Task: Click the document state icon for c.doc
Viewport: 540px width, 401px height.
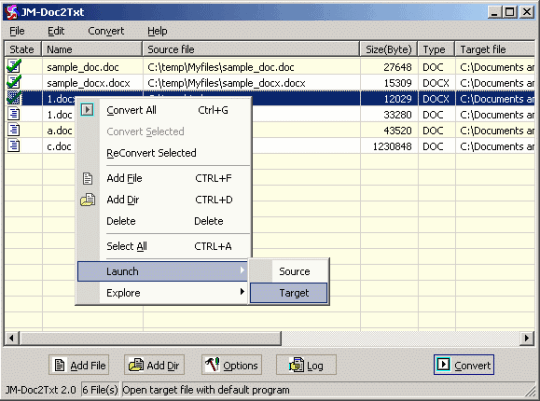Action: pyautogui.click(x=13, y=146)
